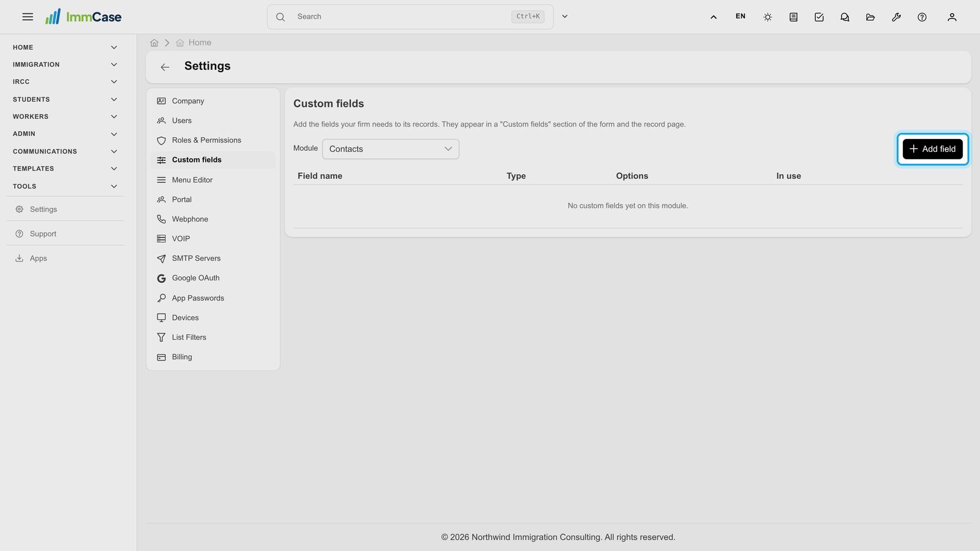Click the Home breadcrumb link
980x551 pixels.
pyautogui.click(x=194, y=43)
